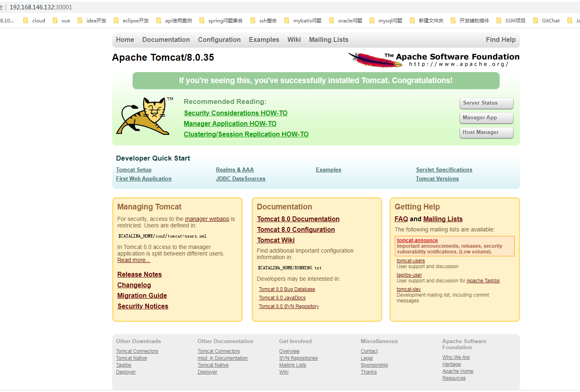This screenshot has height=392, width=580.
Task: Click the Host Manager button
Action: (487, 132)
